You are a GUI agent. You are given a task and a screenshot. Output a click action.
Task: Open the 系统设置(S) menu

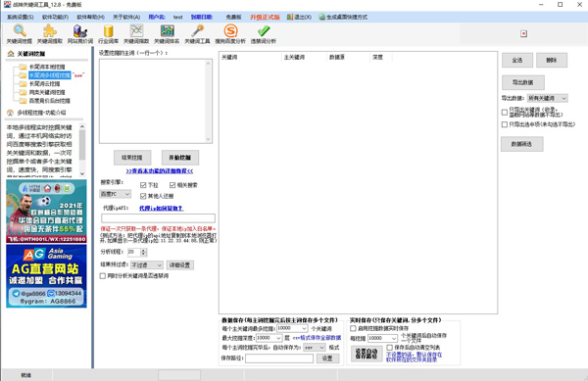pos(20,17)
